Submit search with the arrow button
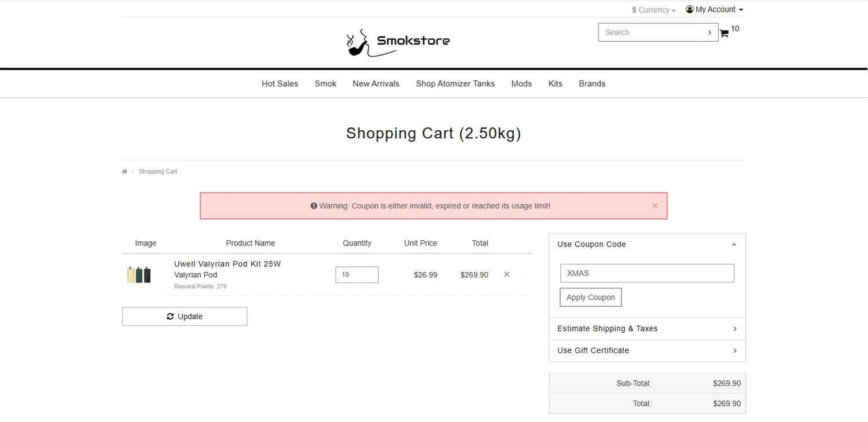This screenshot has width=868, height=422. pyautogui.click(x=709, y=32)
